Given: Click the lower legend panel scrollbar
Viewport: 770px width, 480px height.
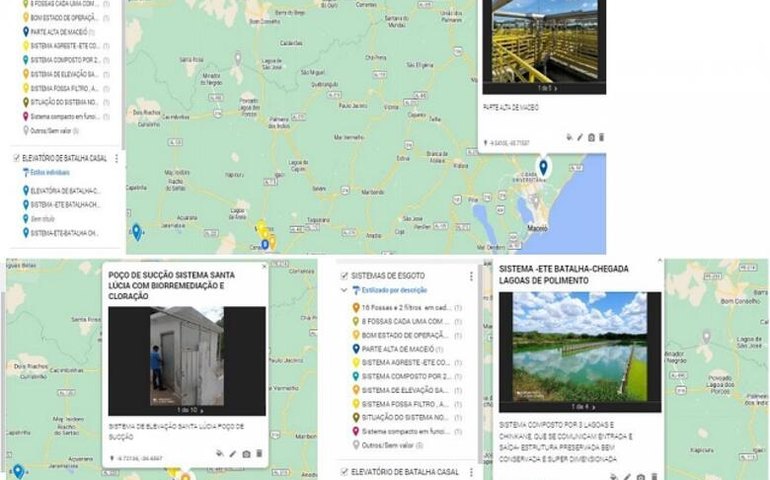Looking at the screenshot, I should (x=481, y=366).
